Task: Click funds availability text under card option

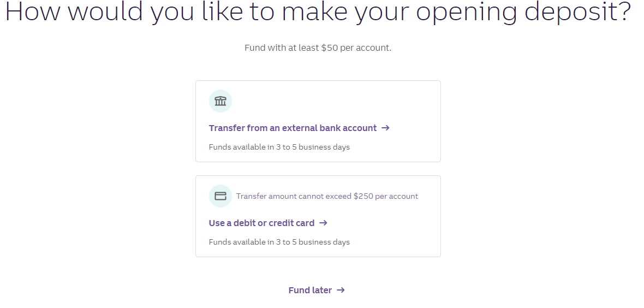Action: point(279,242)
